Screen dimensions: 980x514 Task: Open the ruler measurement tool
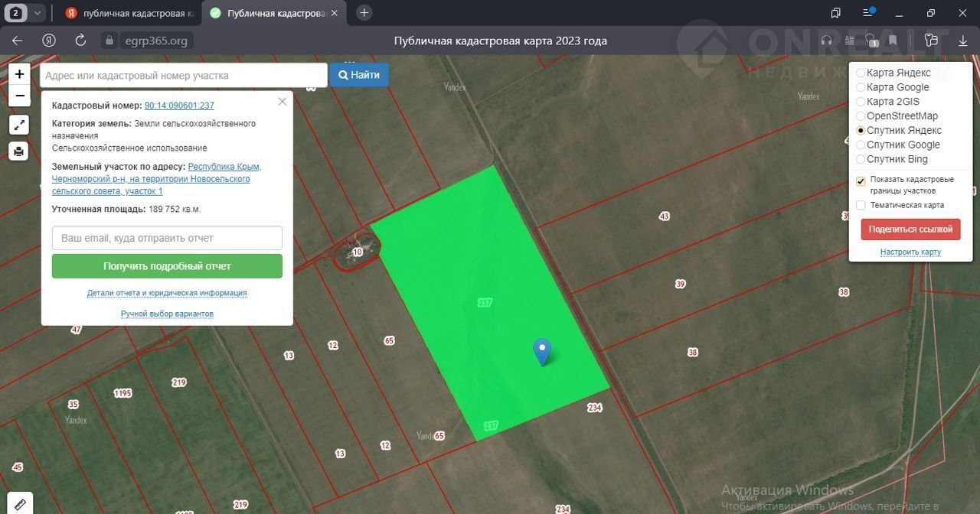[x=19, y=503]
